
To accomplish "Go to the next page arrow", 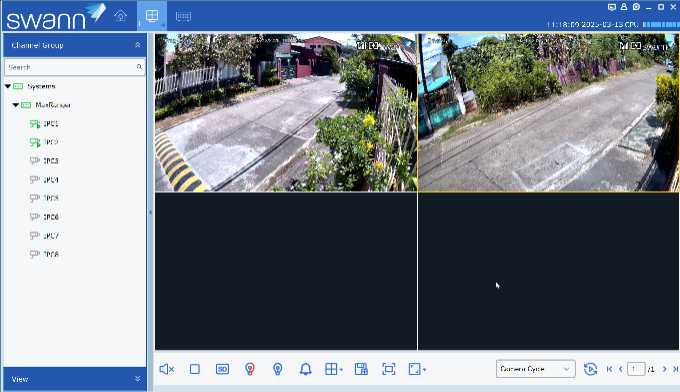I will pyautogui.click(x=664, y=369).
